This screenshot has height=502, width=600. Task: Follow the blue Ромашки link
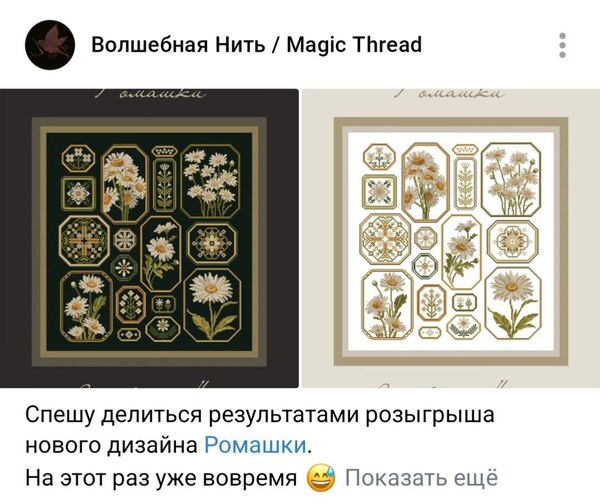tap(256, 445)
